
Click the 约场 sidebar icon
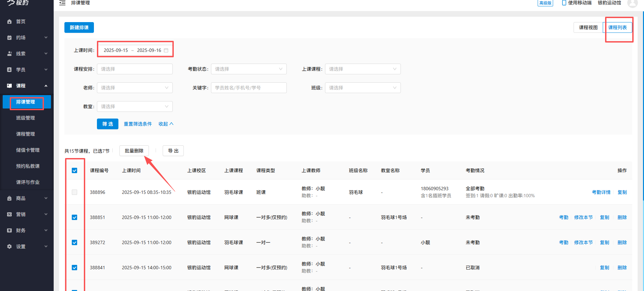pyautogui.click(x=9, y=38)
